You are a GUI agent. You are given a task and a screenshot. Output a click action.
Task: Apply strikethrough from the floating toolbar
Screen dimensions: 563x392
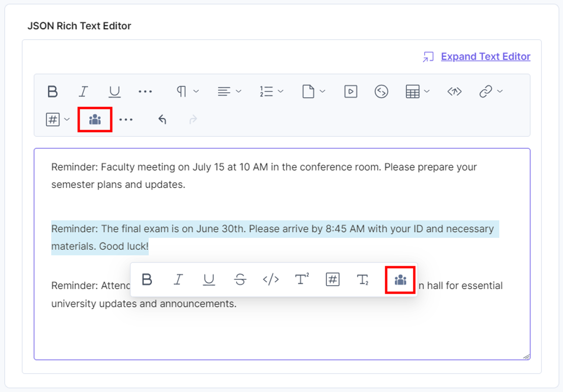point(240,279)
